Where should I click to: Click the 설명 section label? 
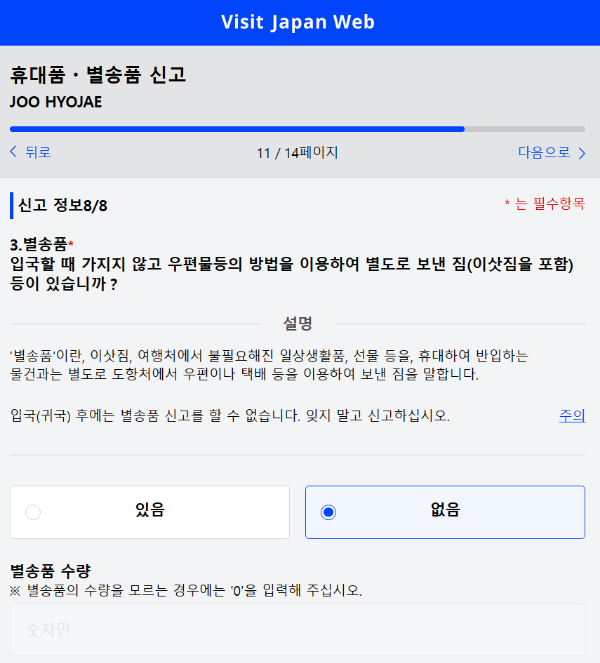pos(298,324)
